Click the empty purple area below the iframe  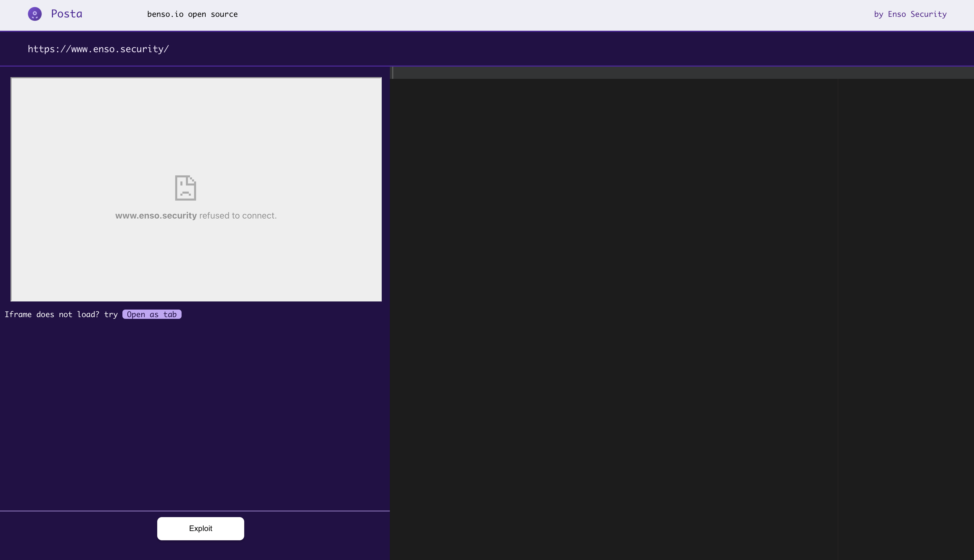pyautogui.click(x=195, y=415)
